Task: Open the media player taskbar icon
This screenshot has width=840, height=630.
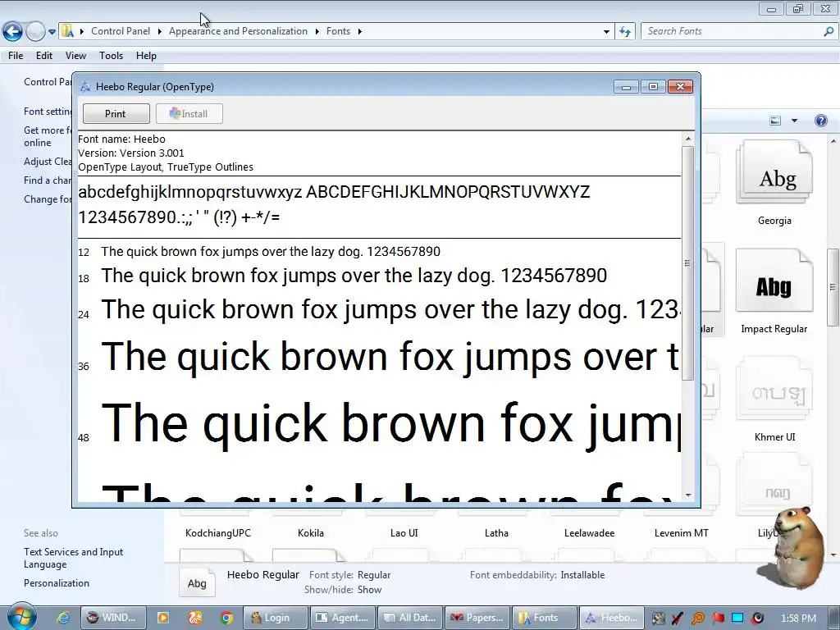Action: [x=163, y=618]
